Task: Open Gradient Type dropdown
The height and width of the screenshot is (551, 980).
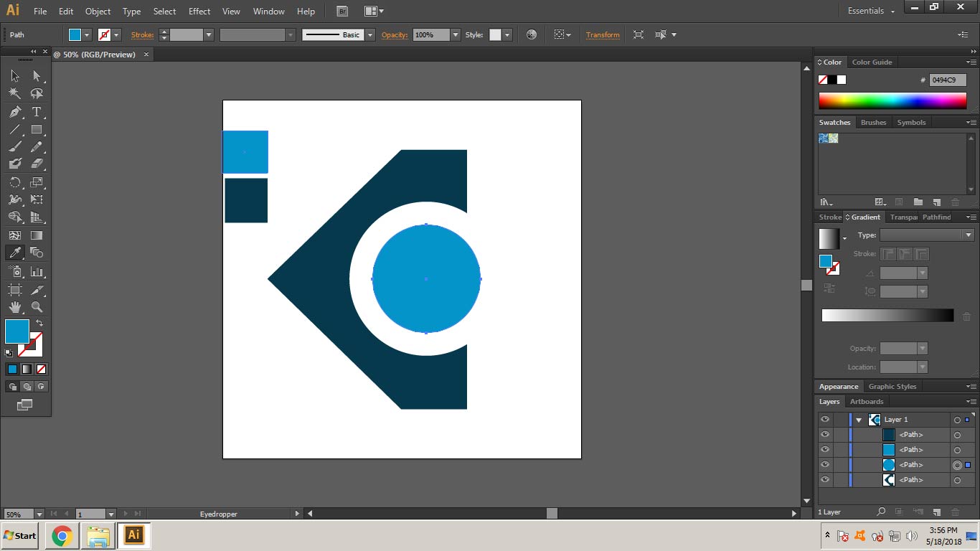Action: coord(926,235)
